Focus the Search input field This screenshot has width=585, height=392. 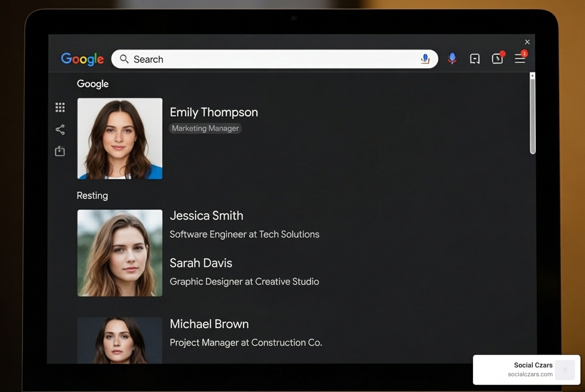tap(274, 59)
